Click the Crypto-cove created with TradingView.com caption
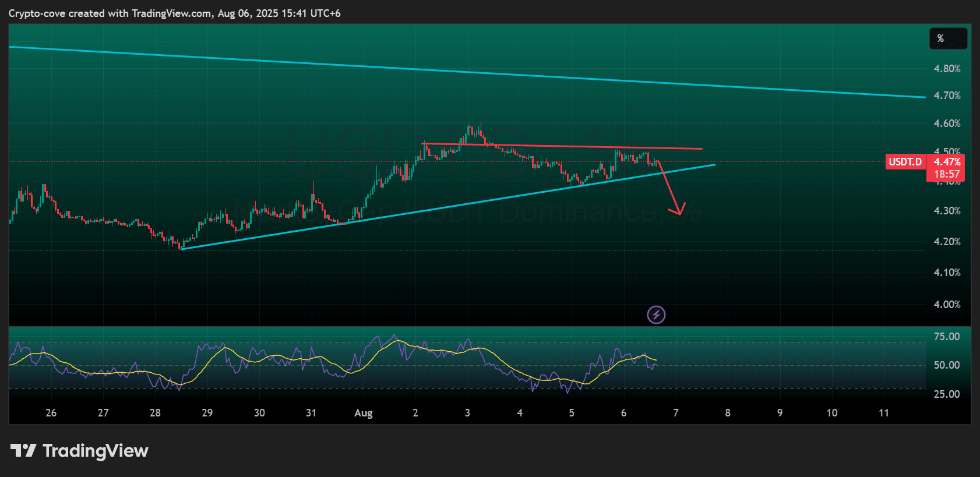This screenshot has width=980, height=477. click(x=175, y=13)
